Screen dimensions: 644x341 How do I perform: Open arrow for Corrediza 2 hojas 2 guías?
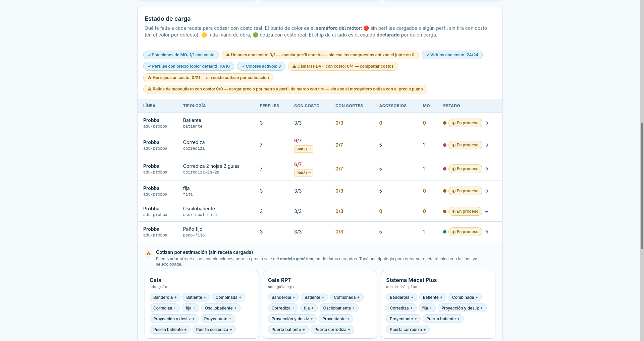pos(486,169)
